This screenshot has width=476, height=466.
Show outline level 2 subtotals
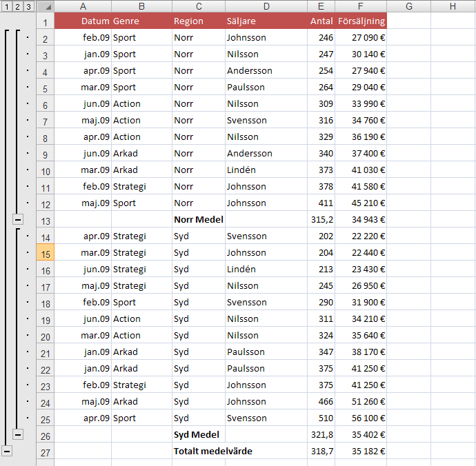pos(18,6)
